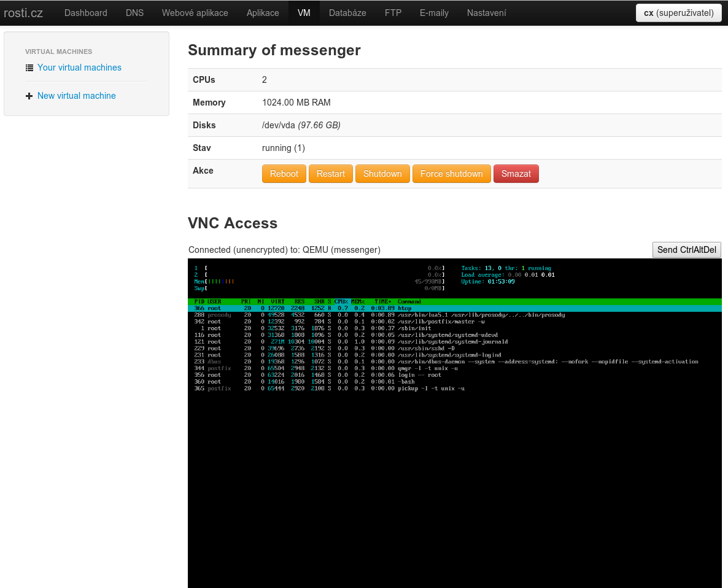Go to E-maily in the navbar
Image resolution: width=728 pixels, height=588 pixels.
click(x=434, y=13)
